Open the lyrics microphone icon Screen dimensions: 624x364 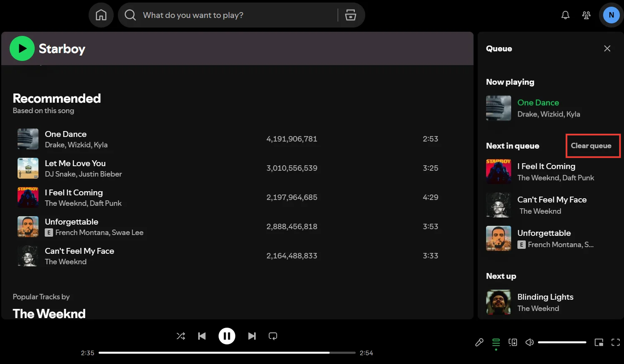click(479, 342)
